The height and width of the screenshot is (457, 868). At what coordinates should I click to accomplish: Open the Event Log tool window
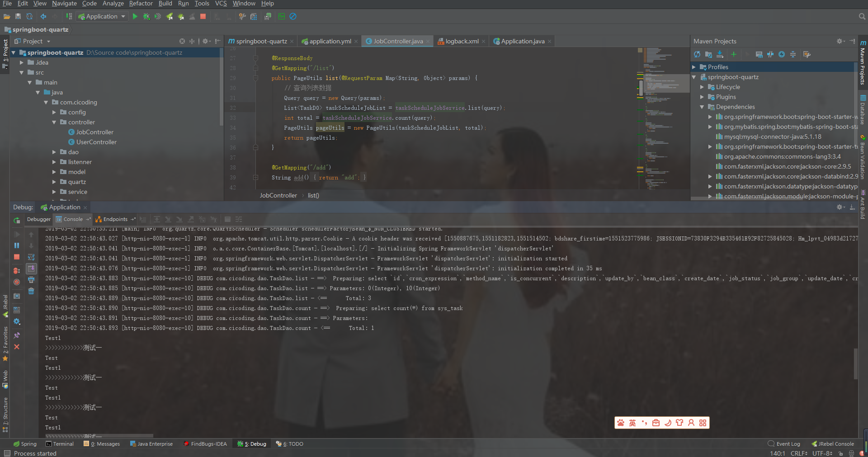point(784,444)
